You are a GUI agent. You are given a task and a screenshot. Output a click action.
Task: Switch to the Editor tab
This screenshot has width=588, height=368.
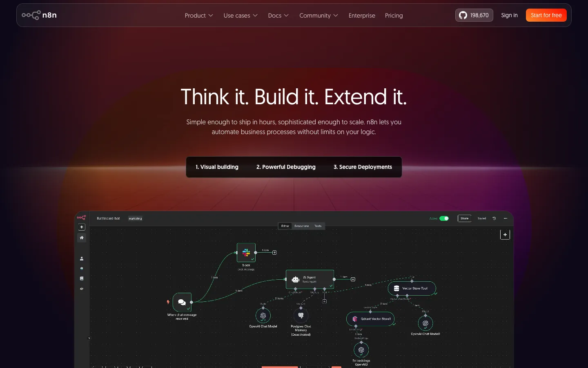point(285,226)
